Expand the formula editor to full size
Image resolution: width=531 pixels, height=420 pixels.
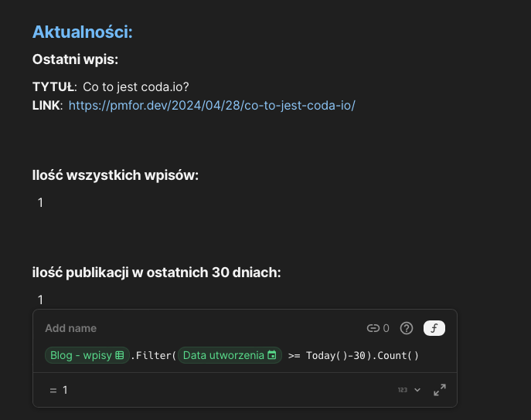click(440, 390)
